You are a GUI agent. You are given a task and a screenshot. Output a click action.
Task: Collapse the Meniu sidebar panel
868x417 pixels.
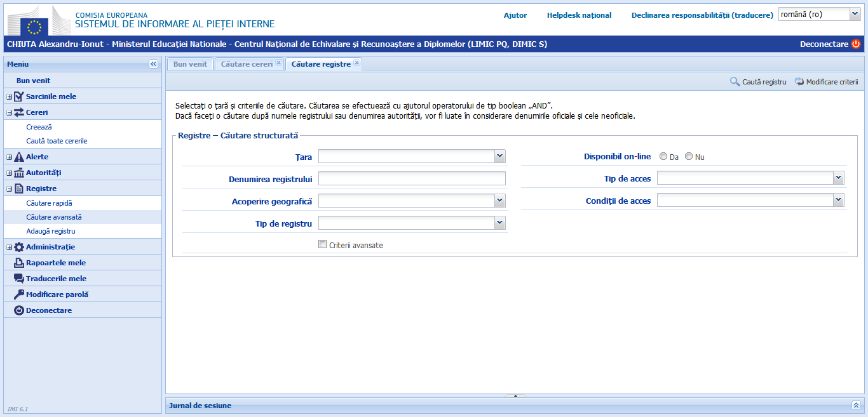point(153,64)
